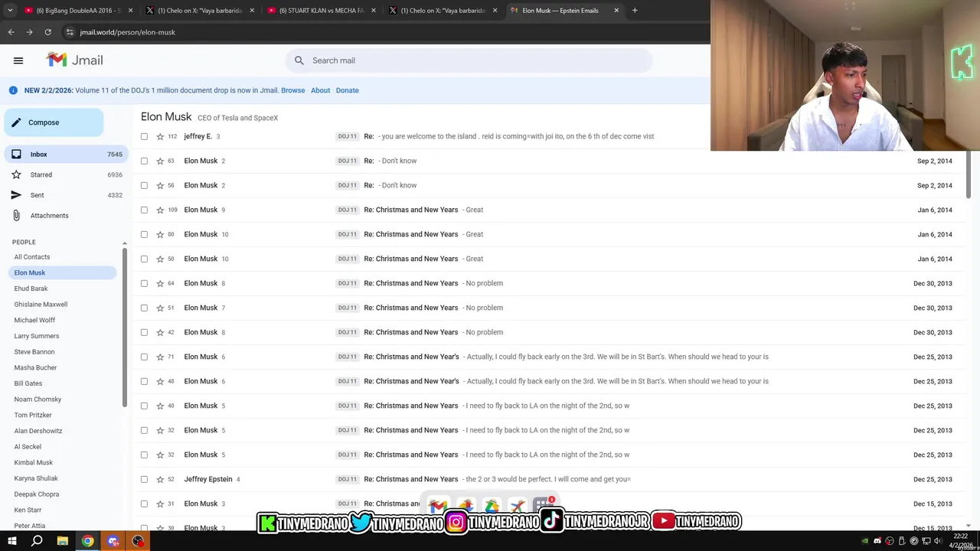
Task: Open Windows taskbar search
Action: point(37,541)
